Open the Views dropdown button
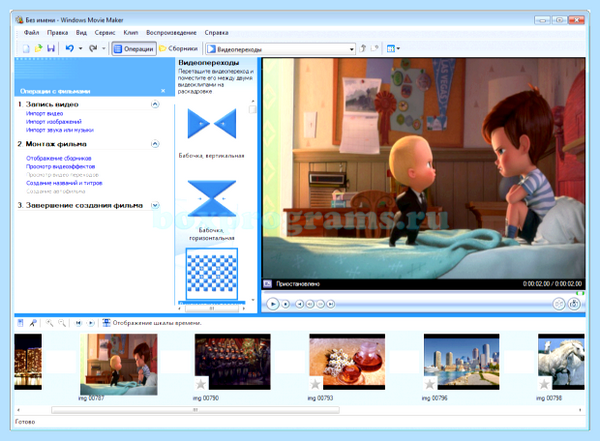 coord(393,49)
